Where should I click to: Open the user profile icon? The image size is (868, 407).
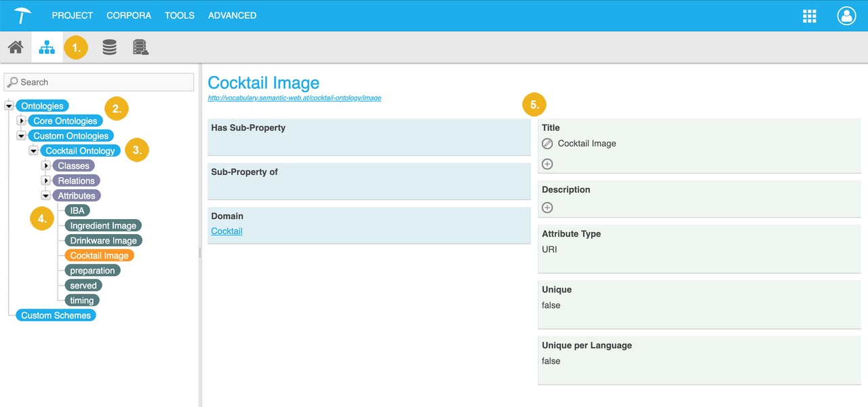846,16
